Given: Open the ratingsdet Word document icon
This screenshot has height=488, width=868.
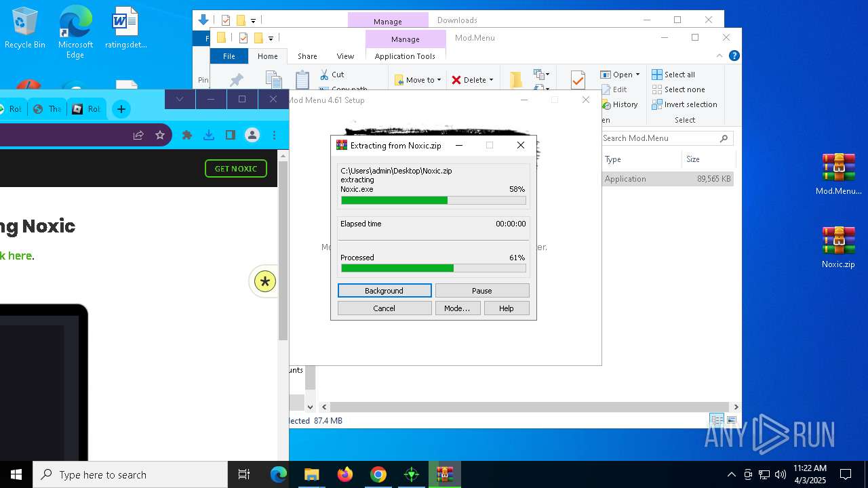Looking at the screenshot, I should tap(125, 28).
